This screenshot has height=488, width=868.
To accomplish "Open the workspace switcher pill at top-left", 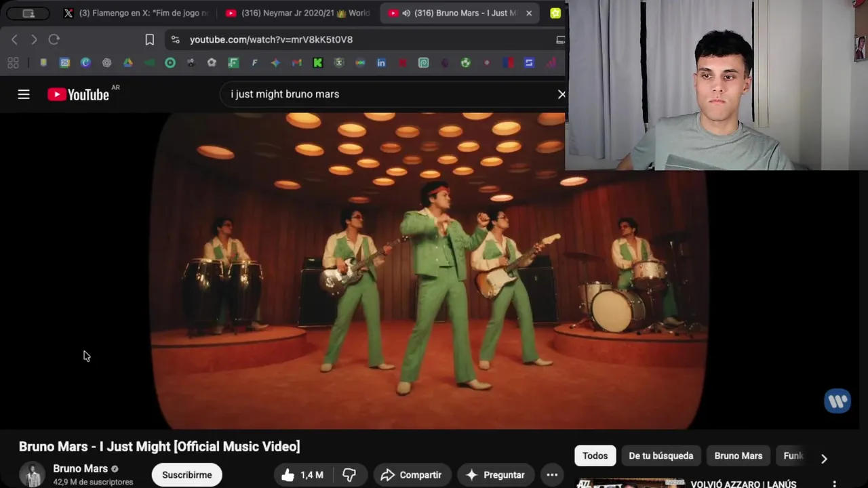I will click(x=28, y=13).
